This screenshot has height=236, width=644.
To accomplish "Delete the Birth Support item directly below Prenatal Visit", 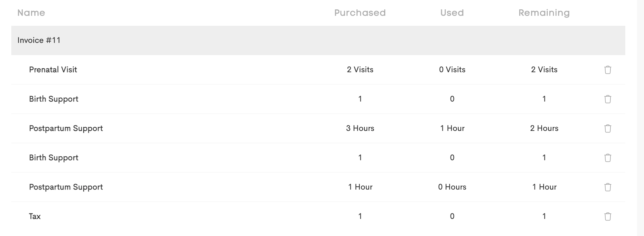I will tap(608, 99).
